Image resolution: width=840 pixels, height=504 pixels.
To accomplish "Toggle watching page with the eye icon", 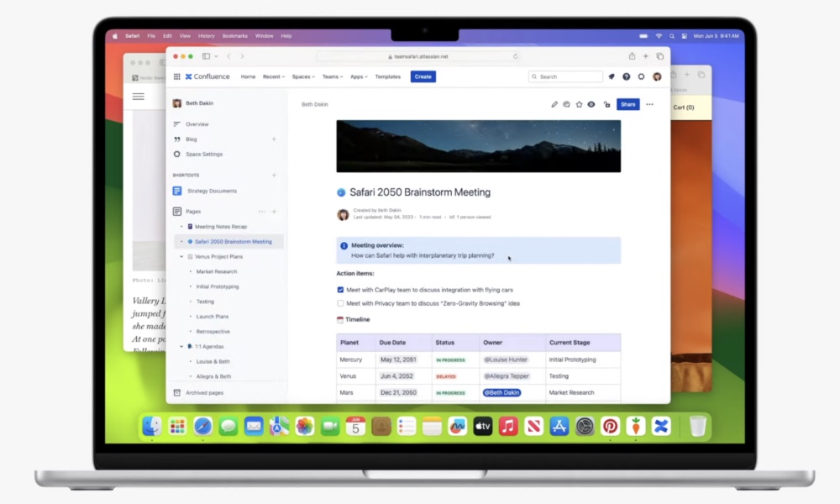I will 591,104.
